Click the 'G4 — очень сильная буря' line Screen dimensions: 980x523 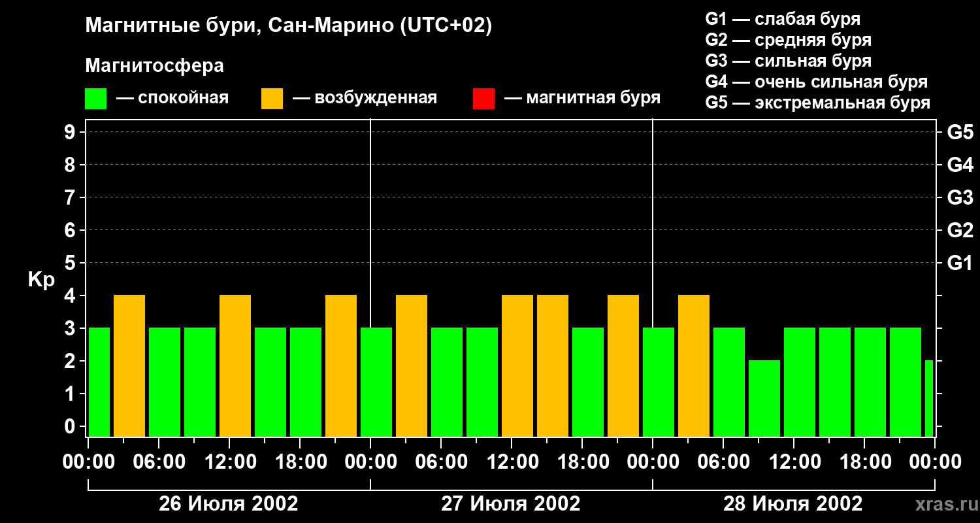817,82
